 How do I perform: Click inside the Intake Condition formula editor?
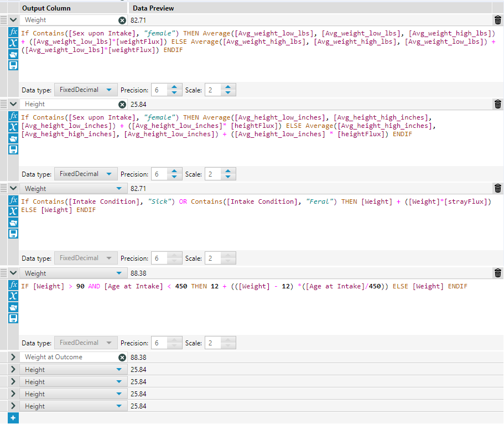[x=261, y=223]
